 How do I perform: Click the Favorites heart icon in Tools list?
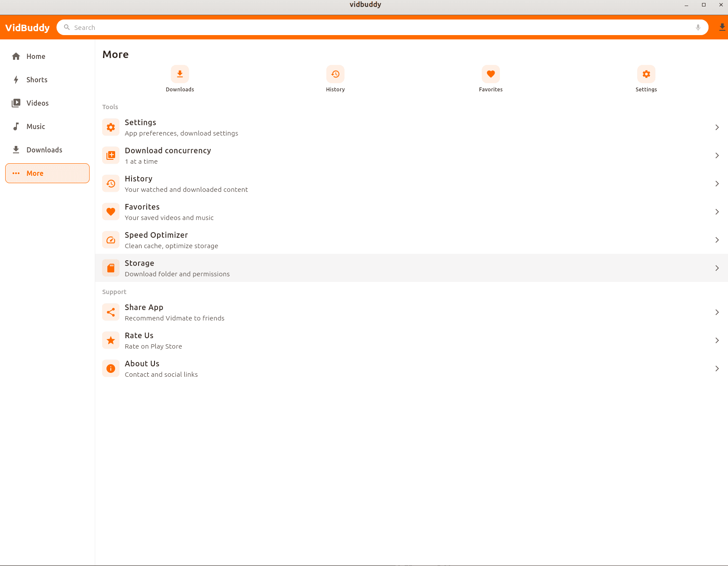click(x=111, y=212)
